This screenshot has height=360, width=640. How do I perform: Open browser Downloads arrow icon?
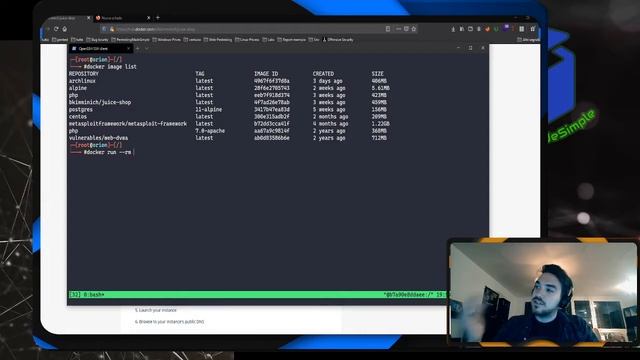[x=453, y=29]
